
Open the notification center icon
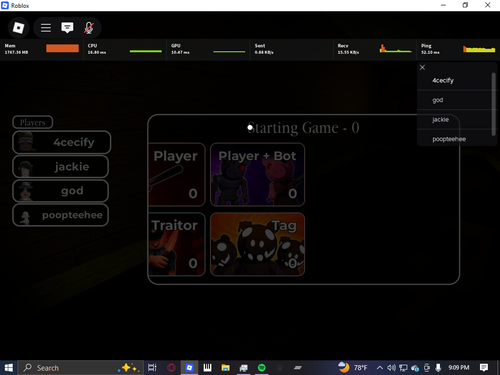coord(484,368)
